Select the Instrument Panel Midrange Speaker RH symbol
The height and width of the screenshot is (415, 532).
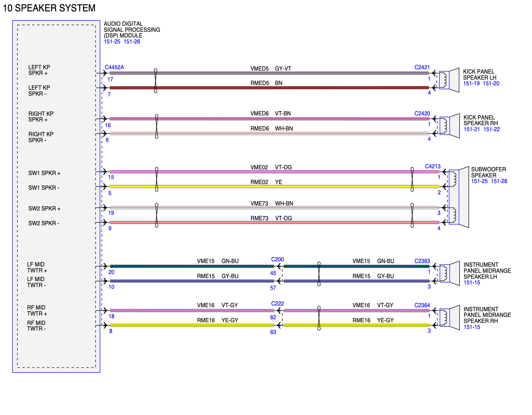coord(449,318)
